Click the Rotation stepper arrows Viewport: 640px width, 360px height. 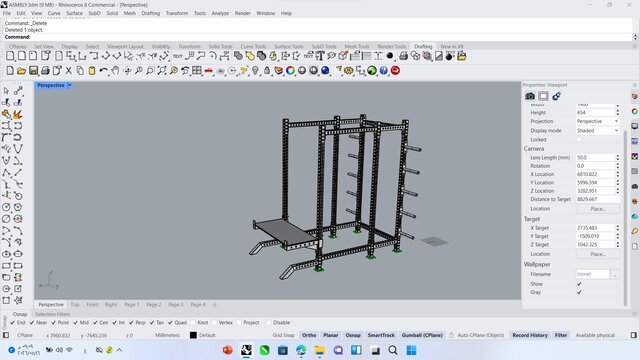tap(618, 166)
